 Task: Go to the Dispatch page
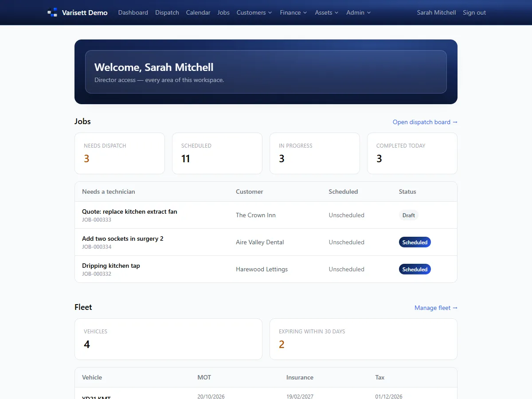pos(167,12)
